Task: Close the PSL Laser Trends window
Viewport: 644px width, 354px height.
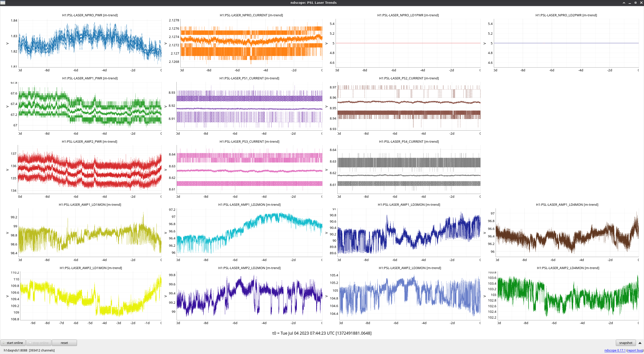Action: (641, 3)
